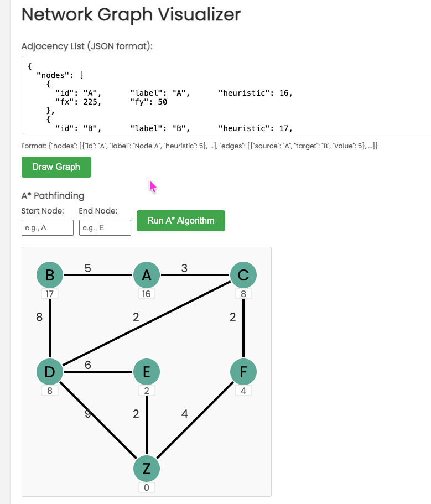431x504 pixels.
Task: Click the goal node Z
Action: tap(147, 469)
